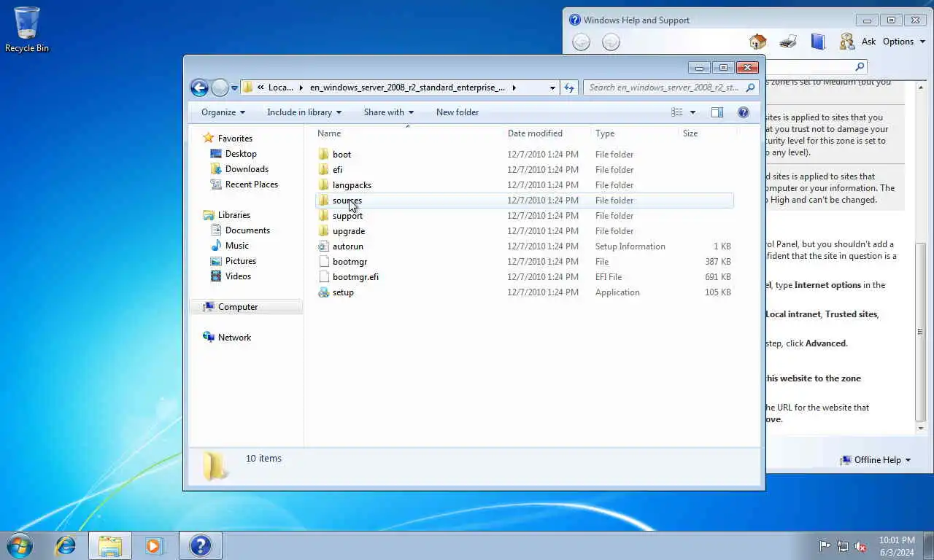The image size is (934, 560).
Task: Click the Loca... breadcrumb segment
Action: pos(281,87)
